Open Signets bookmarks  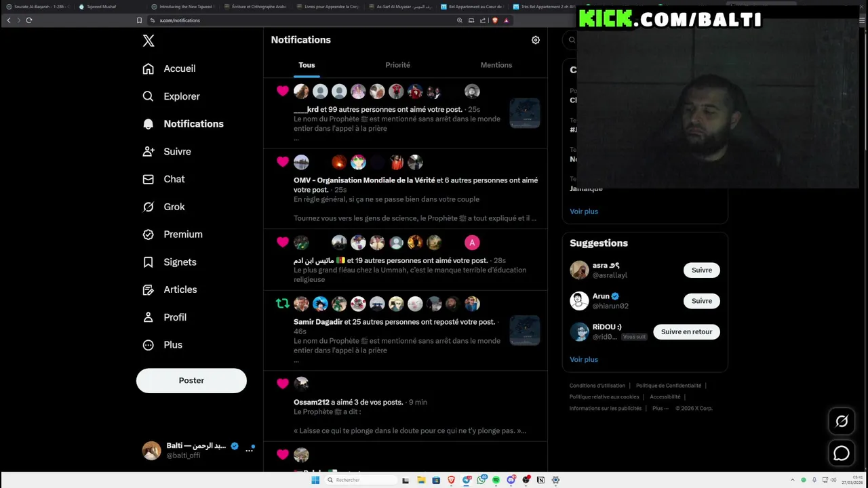(170, 262)
